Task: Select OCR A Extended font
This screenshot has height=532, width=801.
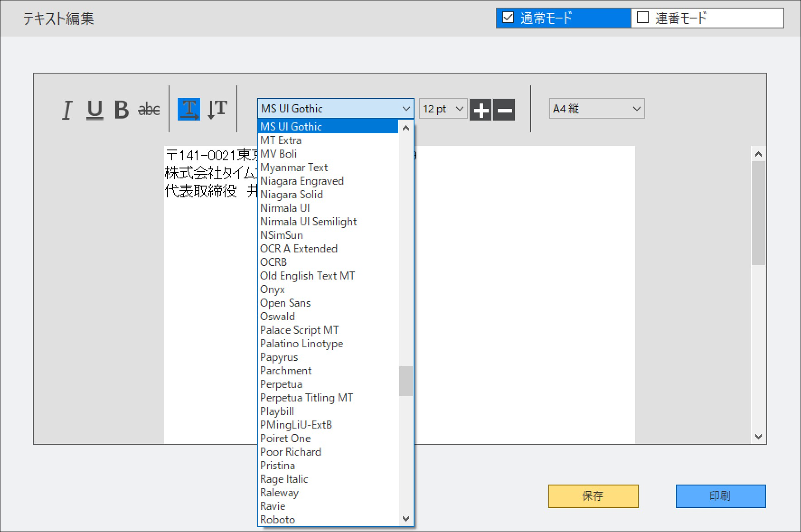Action: tap(329, 248)
